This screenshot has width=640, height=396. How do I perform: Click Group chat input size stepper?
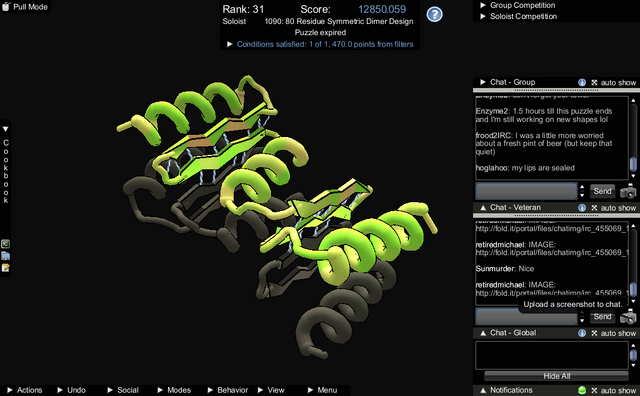coord(582,191)
